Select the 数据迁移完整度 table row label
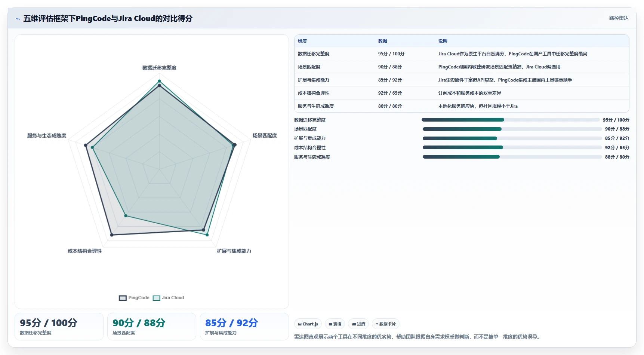Viewport: 644px width, 355px height. pyautogui.click(x=314, y=54)
